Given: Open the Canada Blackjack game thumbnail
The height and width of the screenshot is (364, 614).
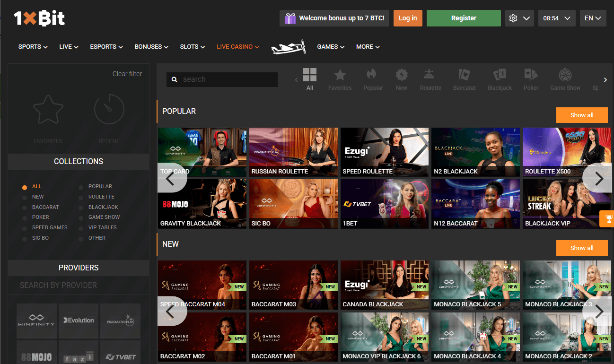Looking at the screenshot, I should pos(385,285).
